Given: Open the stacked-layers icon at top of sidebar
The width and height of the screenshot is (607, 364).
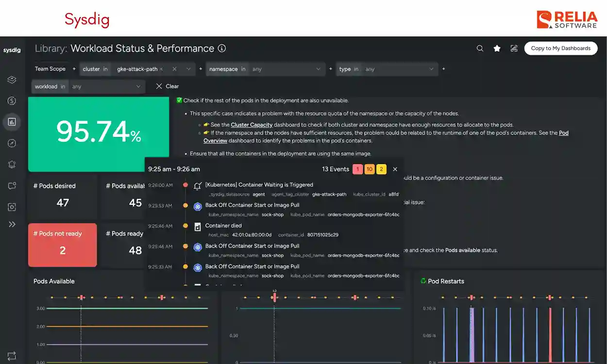Looking at the screenshot, I should coord(12,80).
